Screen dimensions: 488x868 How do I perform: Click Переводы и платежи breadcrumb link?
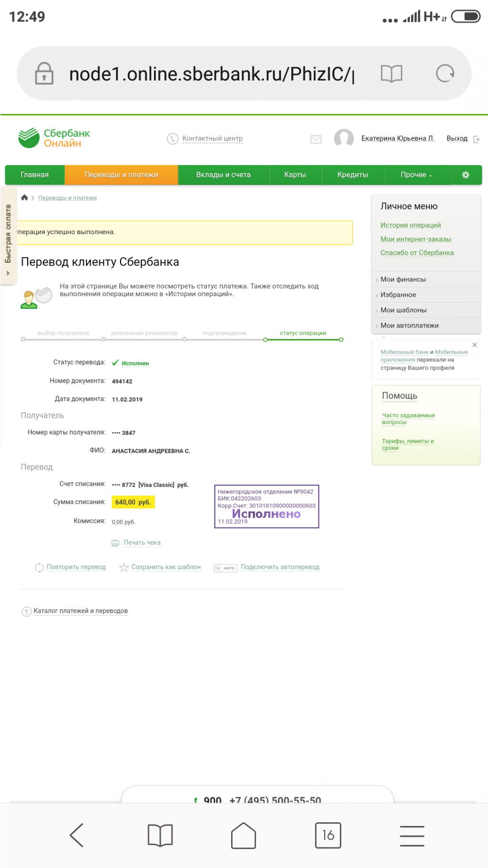pos(67,198)
